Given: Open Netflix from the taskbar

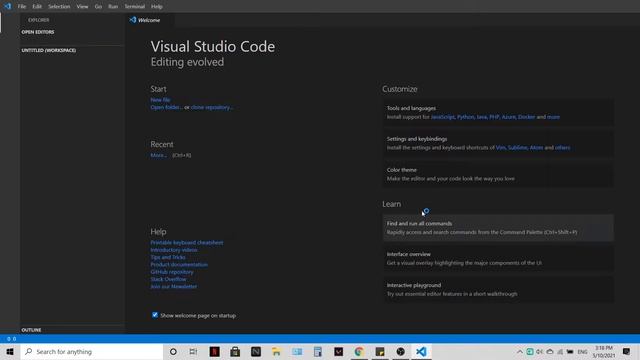Looking at the screenshot, I should (x=214, y=351).
